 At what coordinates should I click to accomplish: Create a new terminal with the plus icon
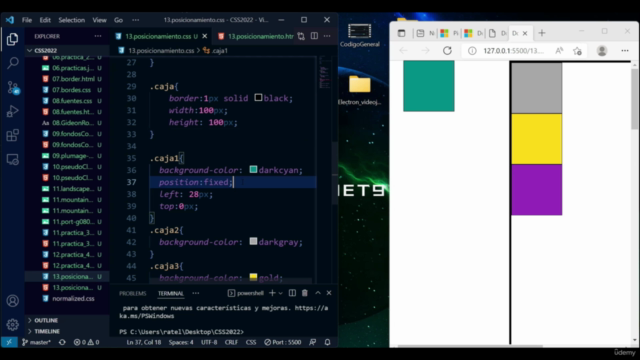click(x=272, y=293)
